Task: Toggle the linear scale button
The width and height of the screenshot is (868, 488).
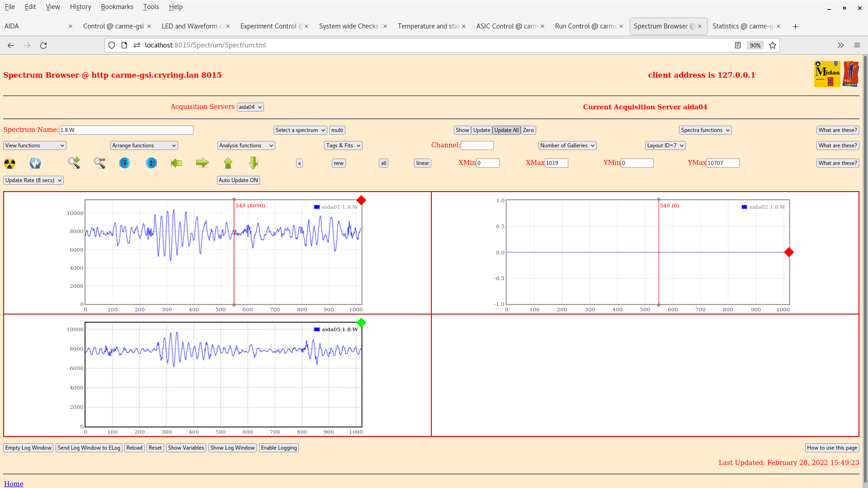Action: pos(423,163)
